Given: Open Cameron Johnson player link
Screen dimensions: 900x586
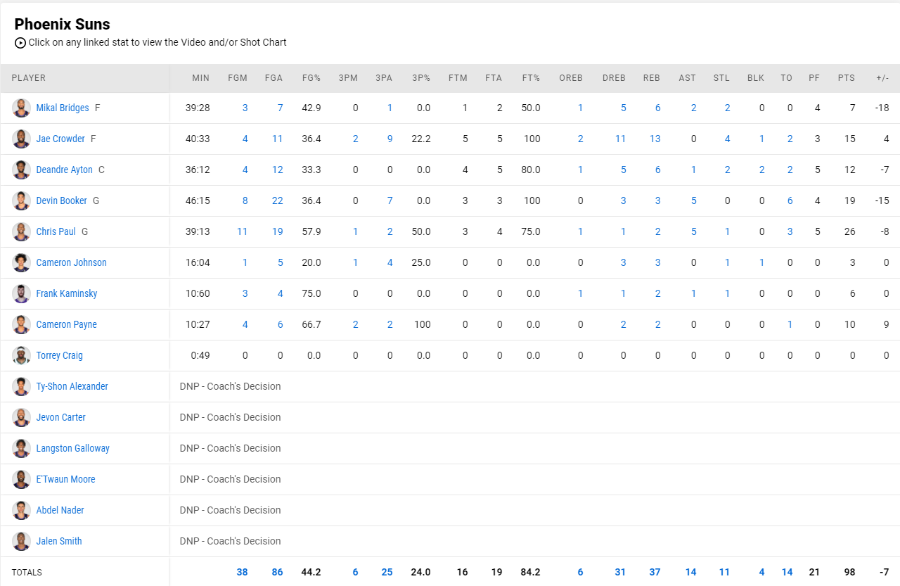Looking at the screenshot, I should [x=71, y=263].
